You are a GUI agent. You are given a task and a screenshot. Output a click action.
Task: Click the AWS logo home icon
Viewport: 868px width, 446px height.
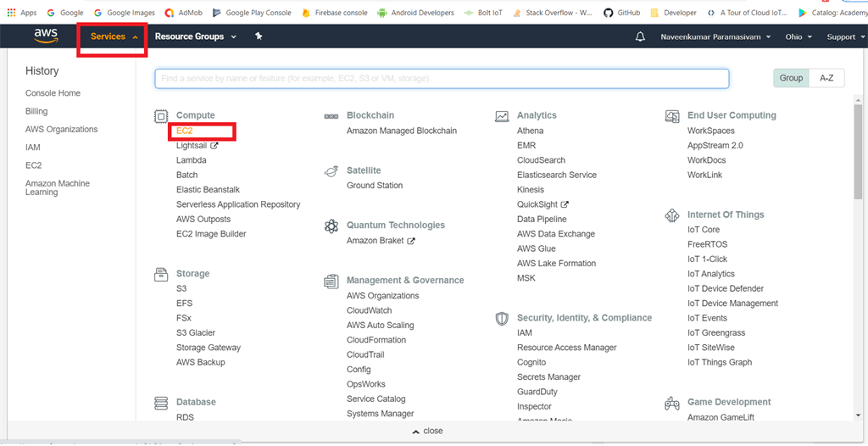pyautogui.click(x=46, y=36)
